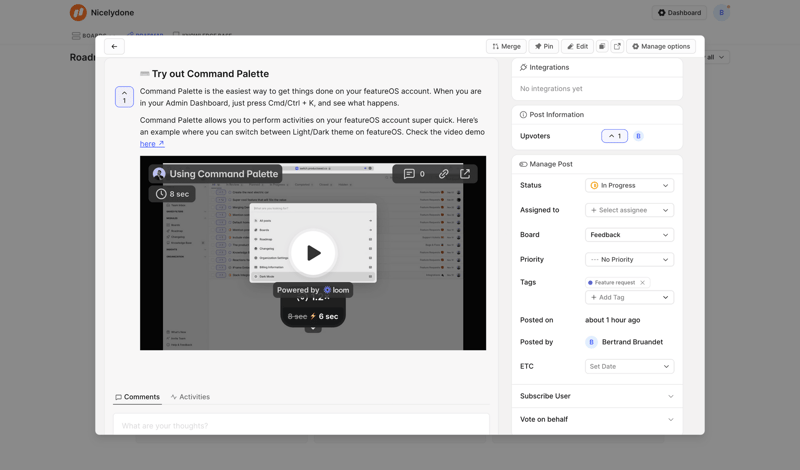Viewport: 800px width, 470px height.
Task: Open post in new window icon
Action: point(617,46)
